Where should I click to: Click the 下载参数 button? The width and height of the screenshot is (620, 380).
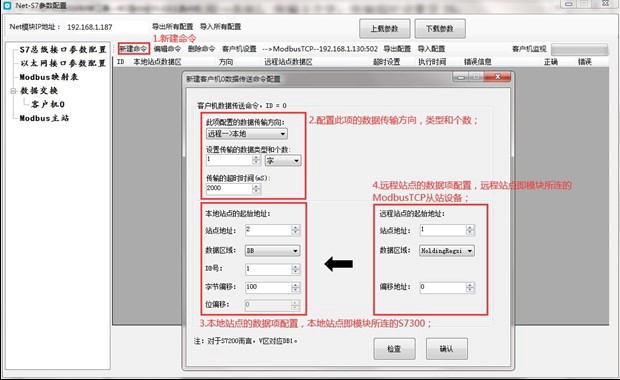click(x=440, y=29)
